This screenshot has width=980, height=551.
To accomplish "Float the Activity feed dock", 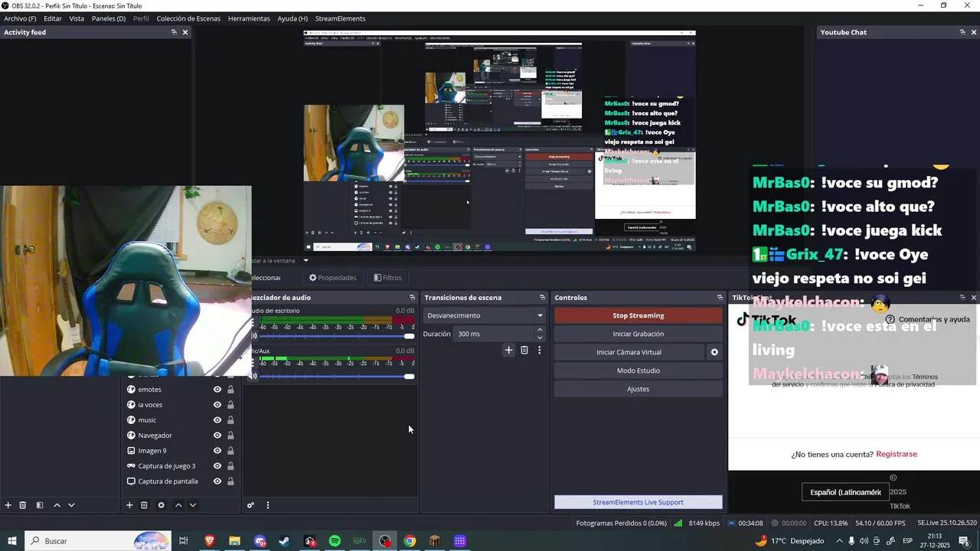I will [x=174, y=32].
